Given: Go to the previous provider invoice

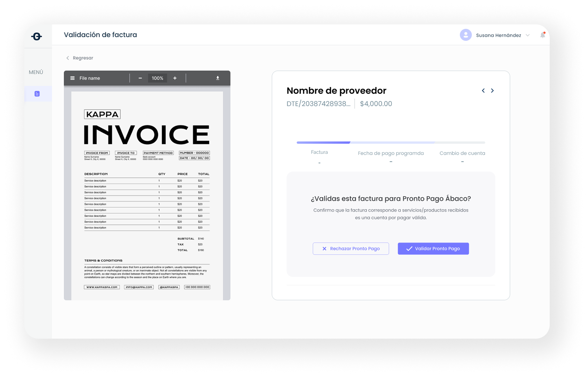Looking at the screenshot, I should (483, 91).
